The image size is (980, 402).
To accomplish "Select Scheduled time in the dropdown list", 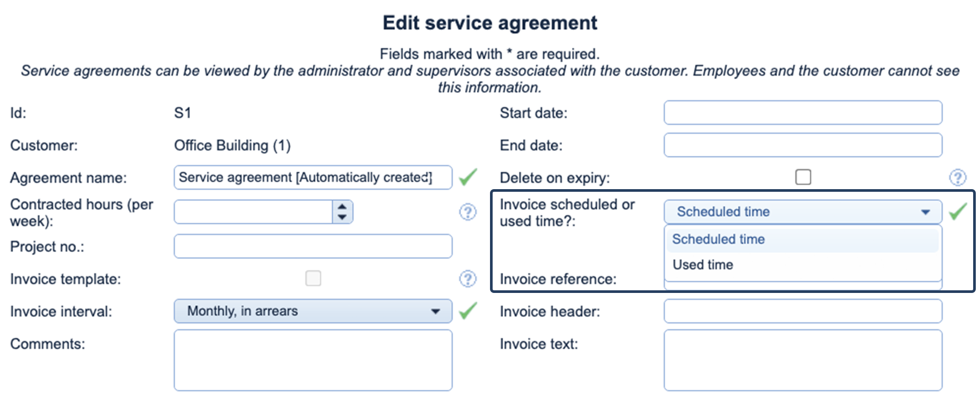I will 718,239.
